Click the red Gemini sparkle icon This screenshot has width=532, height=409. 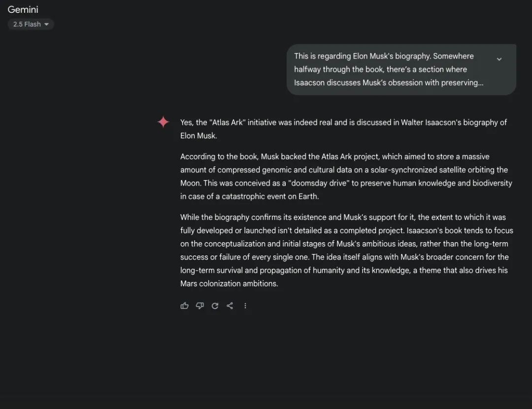163,122
